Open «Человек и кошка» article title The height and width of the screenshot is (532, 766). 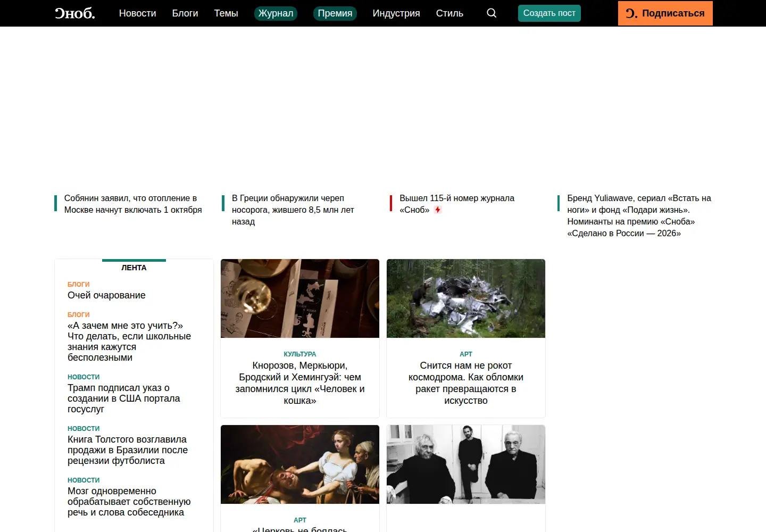tap(300, 383)
